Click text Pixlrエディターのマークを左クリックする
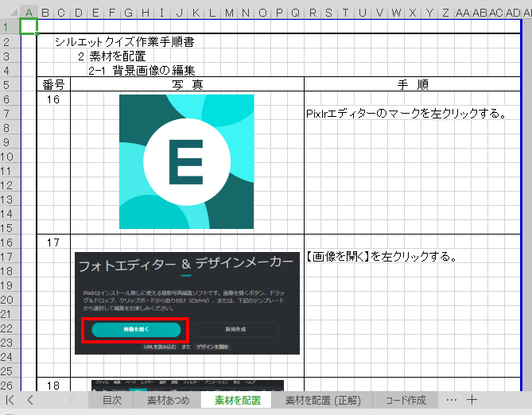The height and width of the screenshot is (415, 532). coord(406,114)
